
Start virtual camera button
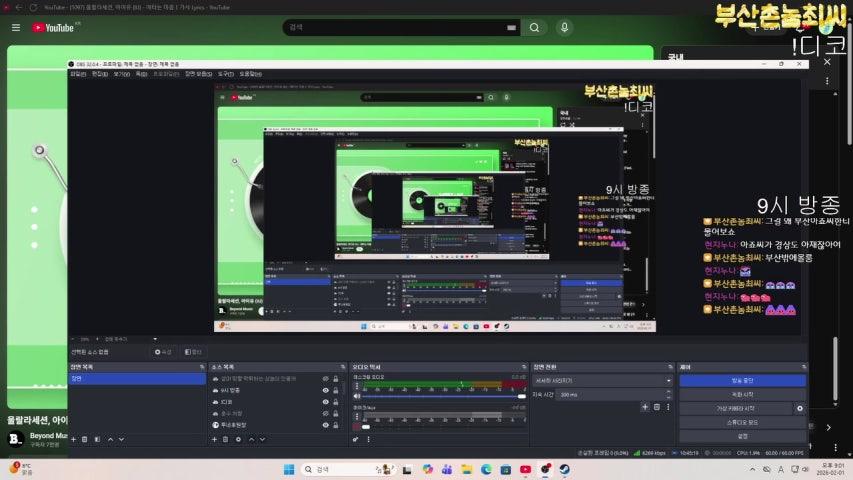click(736, 408)
